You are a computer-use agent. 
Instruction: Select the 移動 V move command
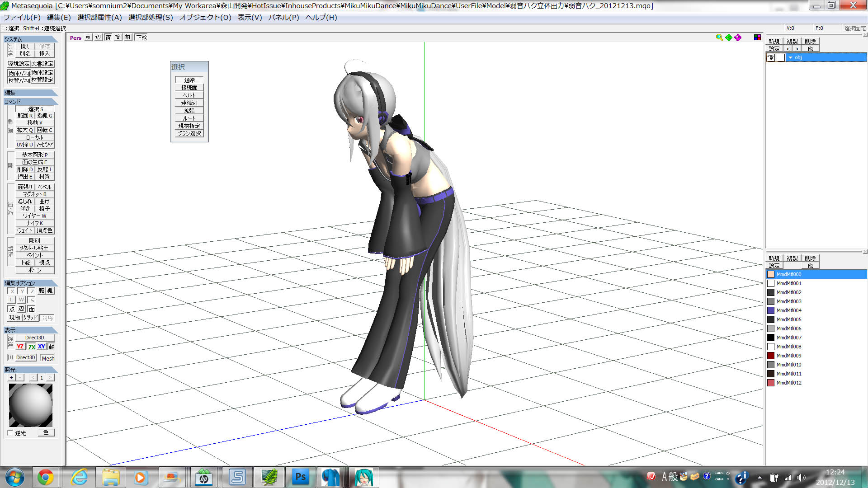35,123
